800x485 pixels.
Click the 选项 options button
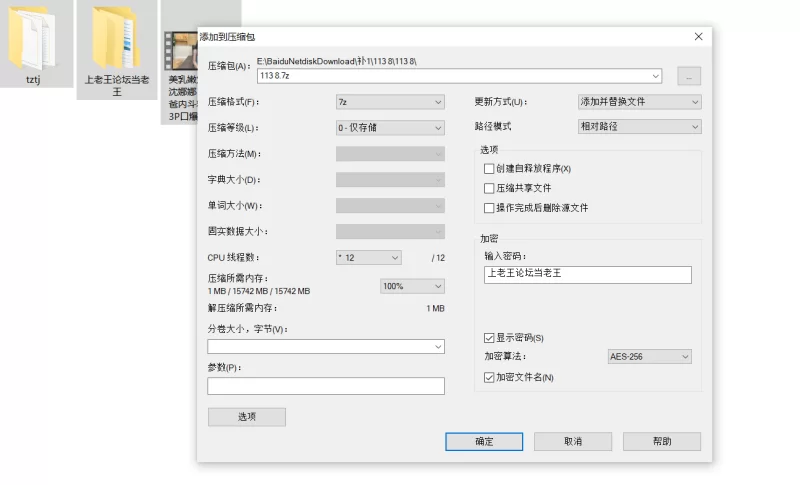tap(246, 417)
